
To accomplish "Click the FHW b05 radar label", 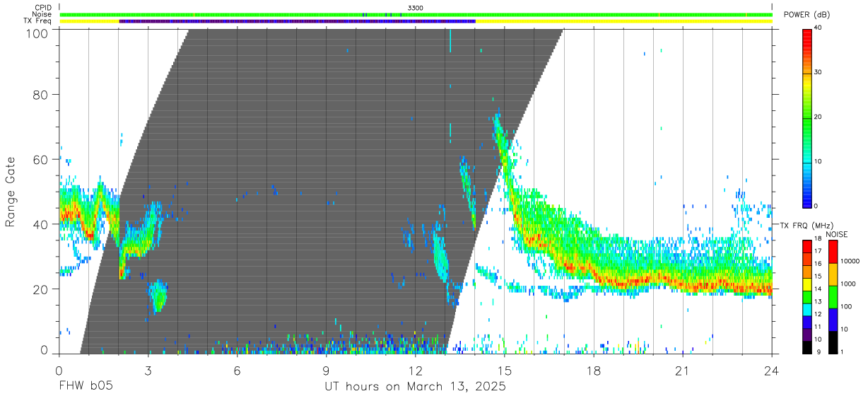I will 86,387.
